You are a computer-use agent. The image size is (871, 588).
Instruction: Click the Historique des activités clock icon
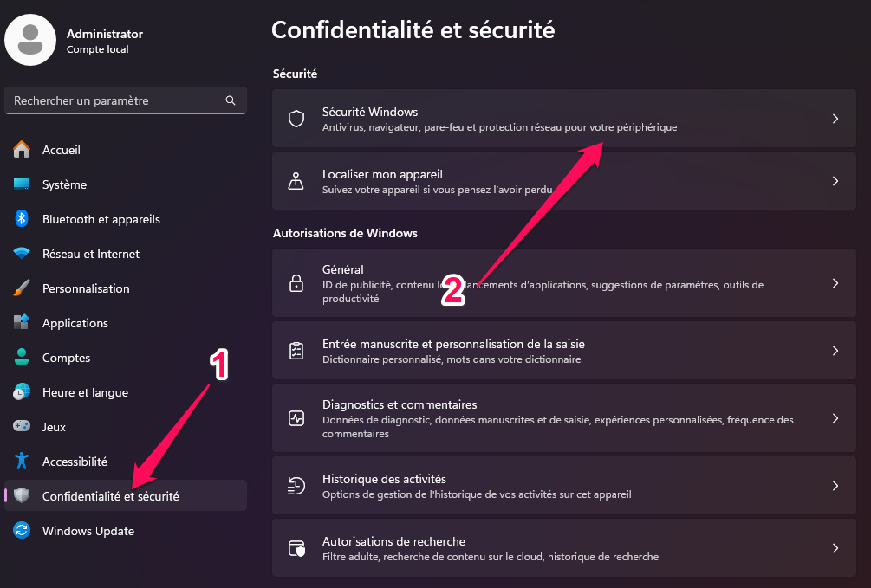(x=296, y=486)
